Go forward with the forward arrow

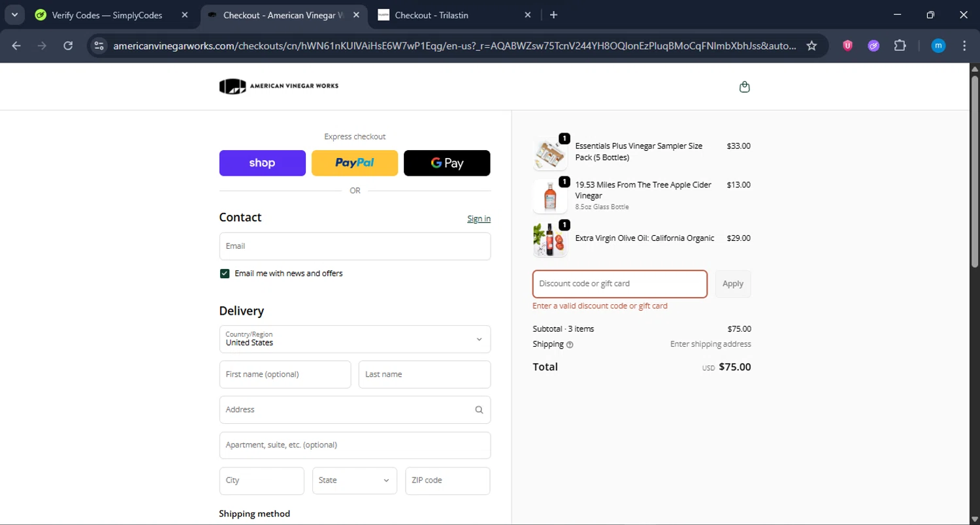tap(42, 46)
